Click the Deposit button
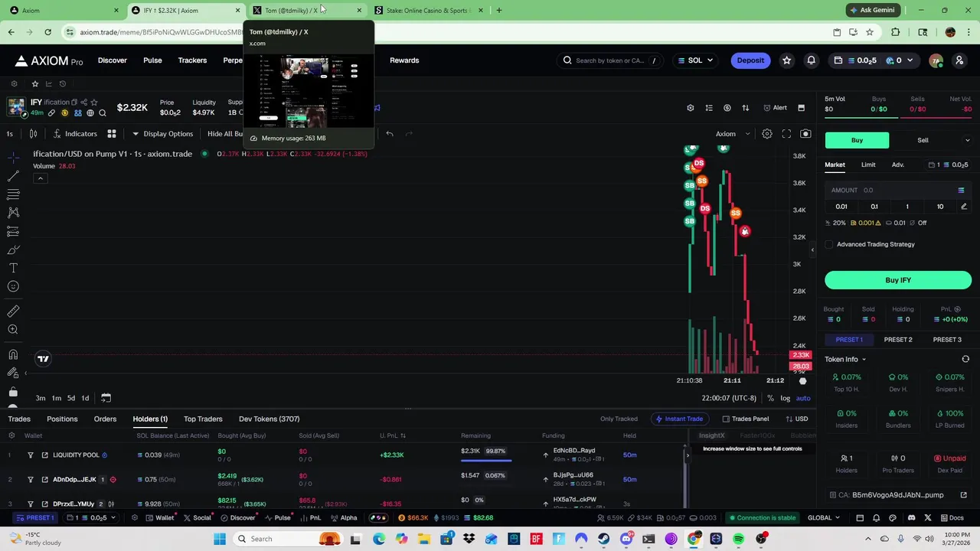Image resolution: width=980 pixels, height=551 pixels. (x=750, y=60)
